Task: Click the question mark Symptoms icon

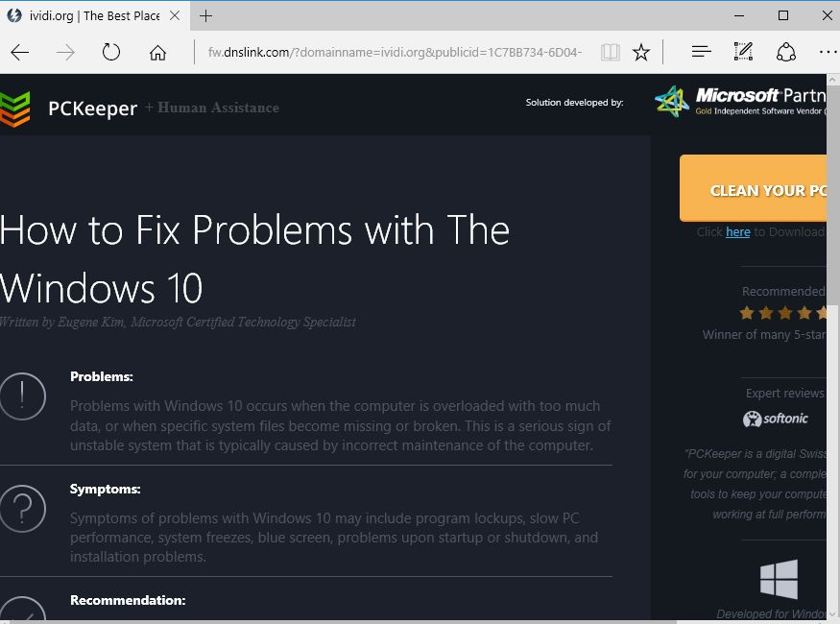Action: [22, 508]
